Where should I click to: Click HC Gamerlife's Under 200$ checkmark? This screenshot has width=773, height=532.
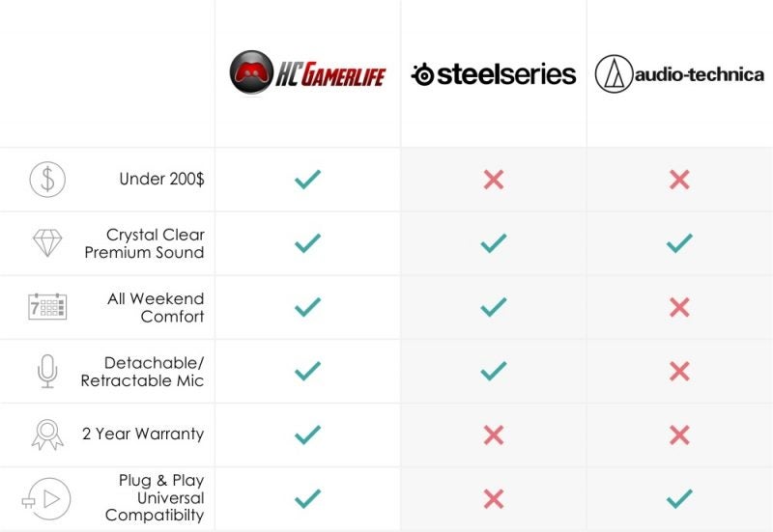click(x=307, y=180)
